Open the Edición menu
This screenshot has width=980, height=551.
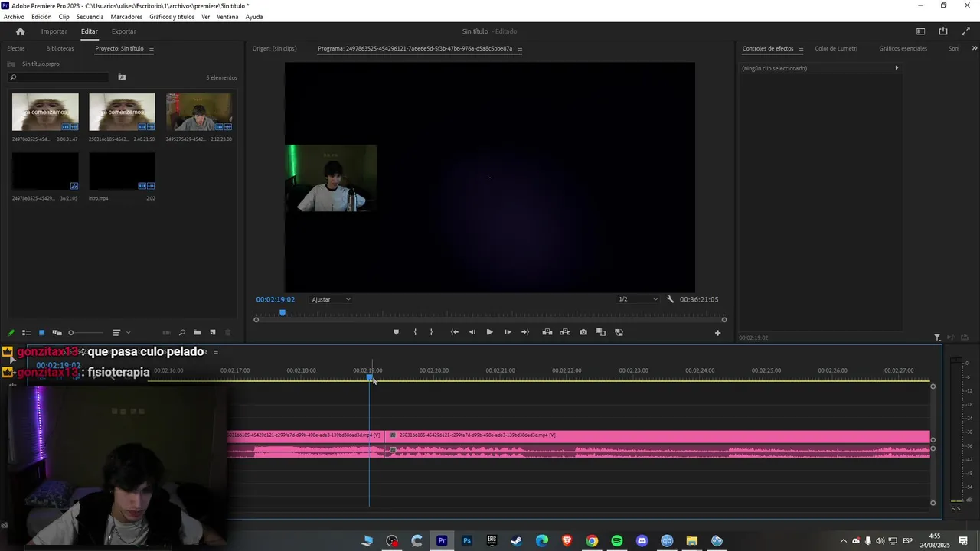tap(41, 17)
